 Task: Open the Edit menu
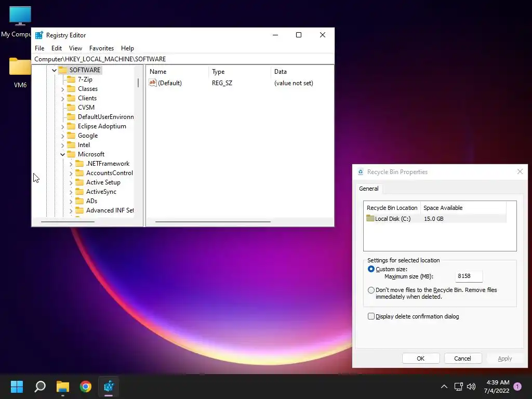57,48
